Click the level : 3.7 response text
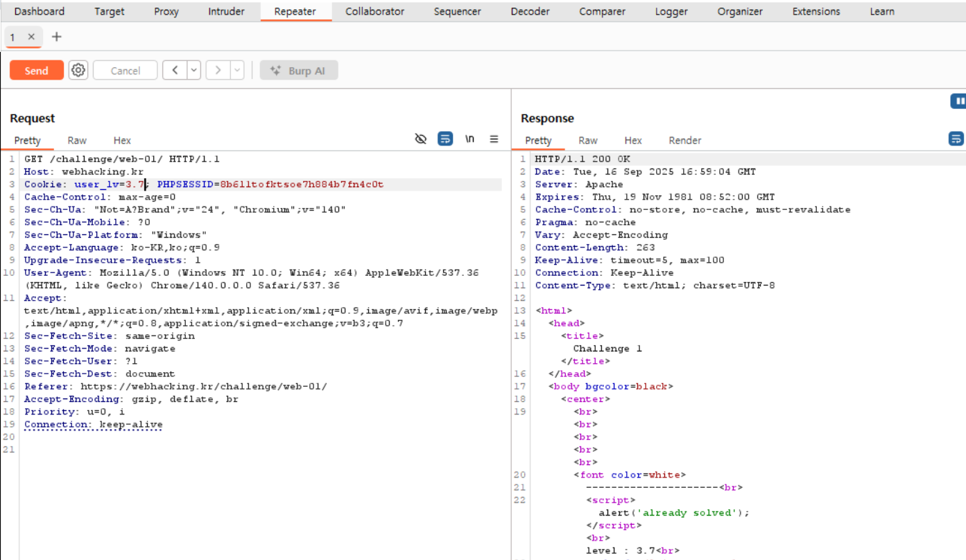 point(621,551)
